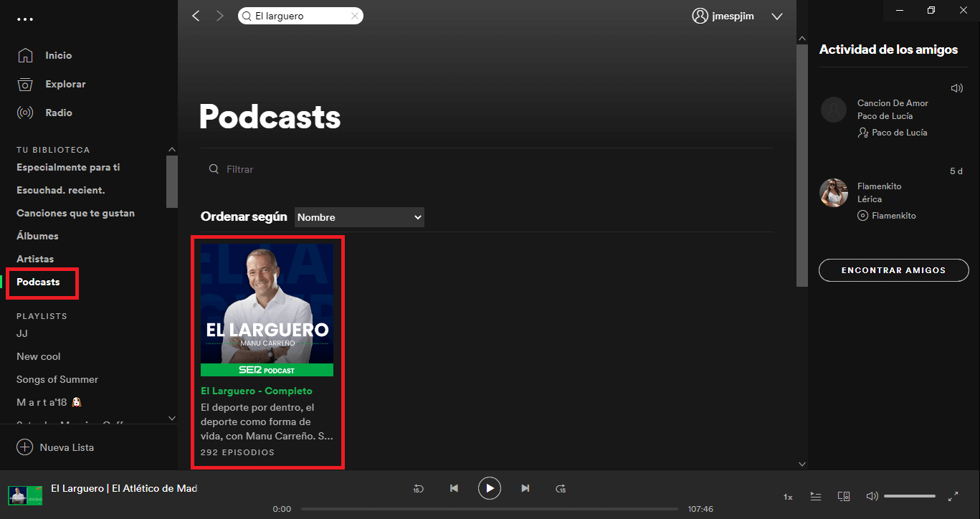The height and width of the screenshot is (519, 980).
Task: Click the user avatar icon
Action: click(x=700, y=16)
